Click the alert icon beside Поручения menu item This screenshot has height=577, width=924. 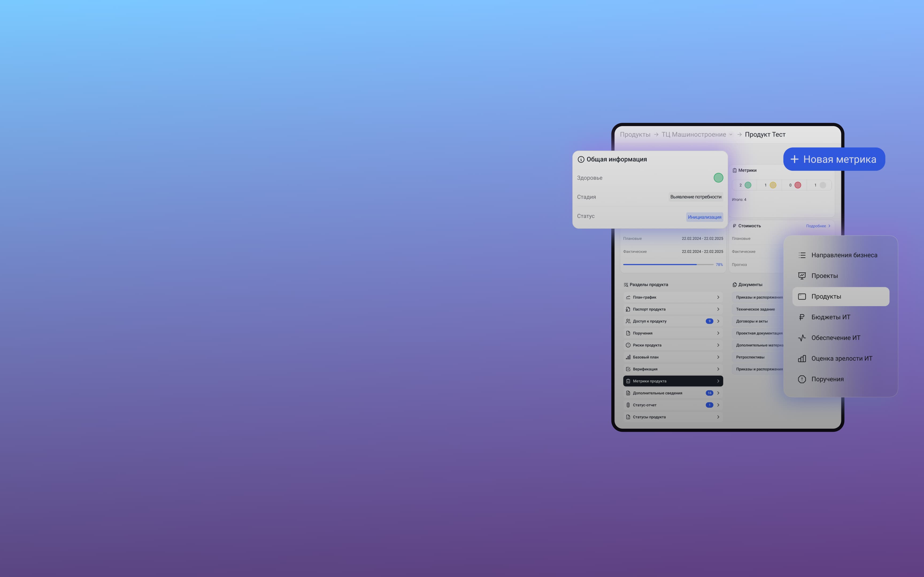coord(802,379)
